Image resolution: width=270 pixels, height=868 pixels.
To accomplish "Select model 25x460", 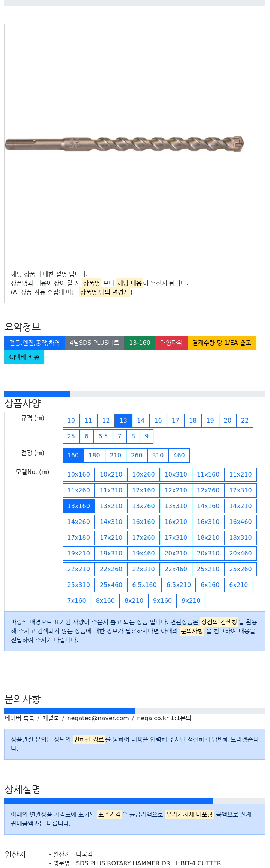I will coord(111,585).
